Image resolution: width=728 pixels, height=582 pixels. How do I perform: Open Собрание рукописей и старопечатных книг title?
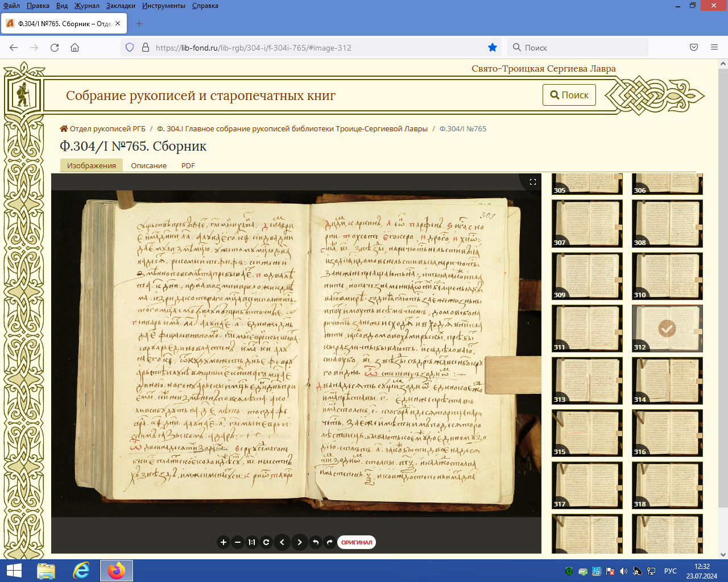point(201,95)
